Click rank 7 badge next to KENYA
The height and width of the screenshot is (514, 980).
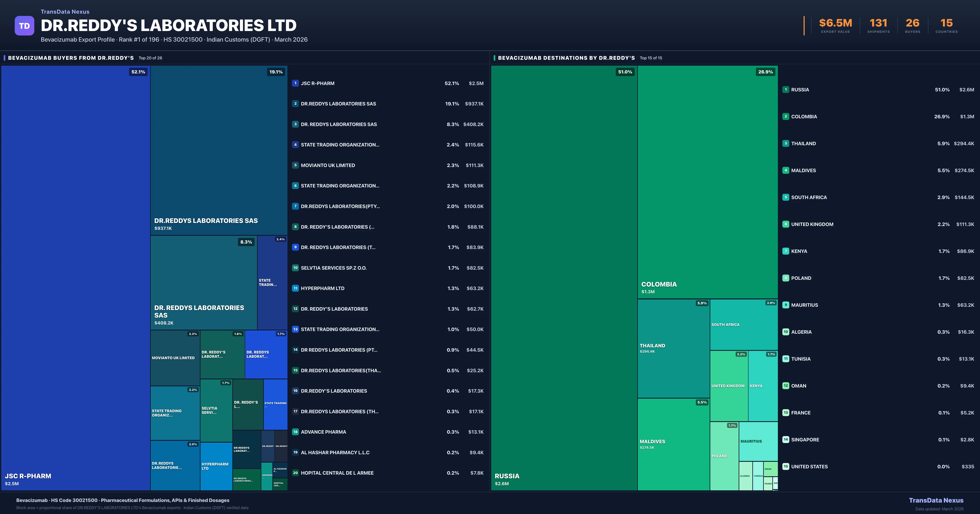pyautogui.click(x=786, y=251)
